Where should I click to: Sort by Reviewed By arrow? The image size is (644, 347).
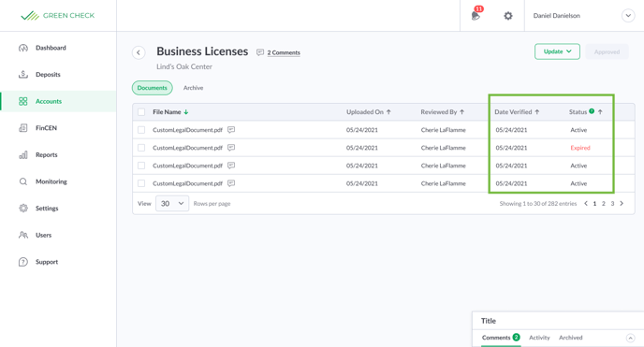point(462,112)
